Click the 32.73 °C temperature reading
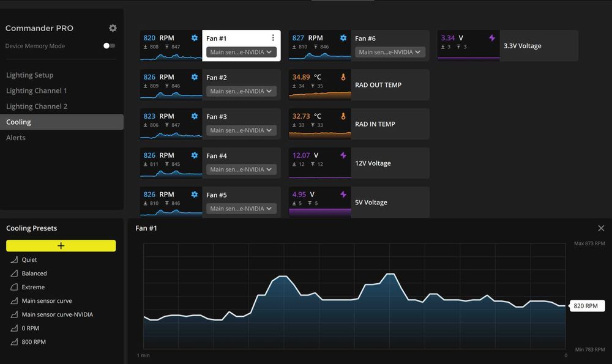The image size is (612, 364). 307,116
